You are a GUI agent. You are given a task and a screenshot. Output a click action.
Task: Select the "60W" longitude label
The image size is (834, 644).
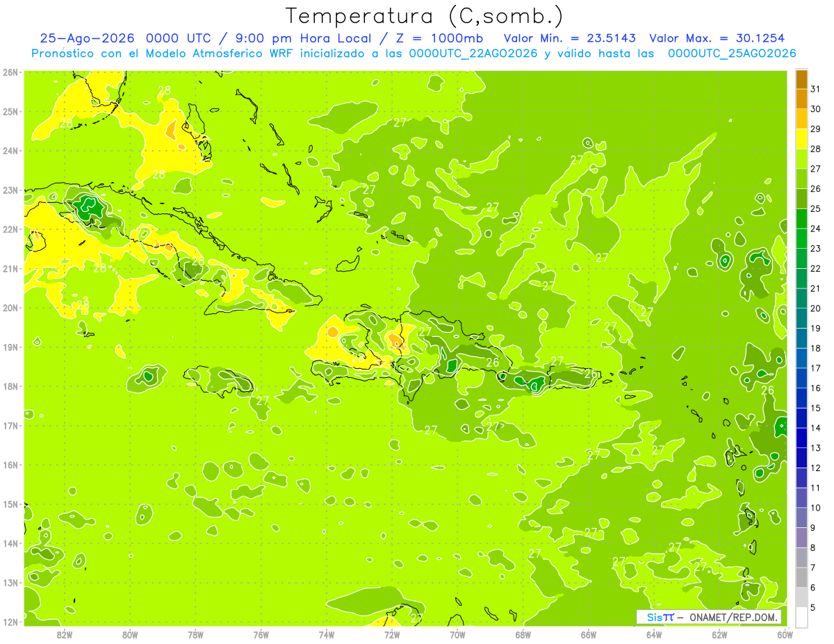785,634
